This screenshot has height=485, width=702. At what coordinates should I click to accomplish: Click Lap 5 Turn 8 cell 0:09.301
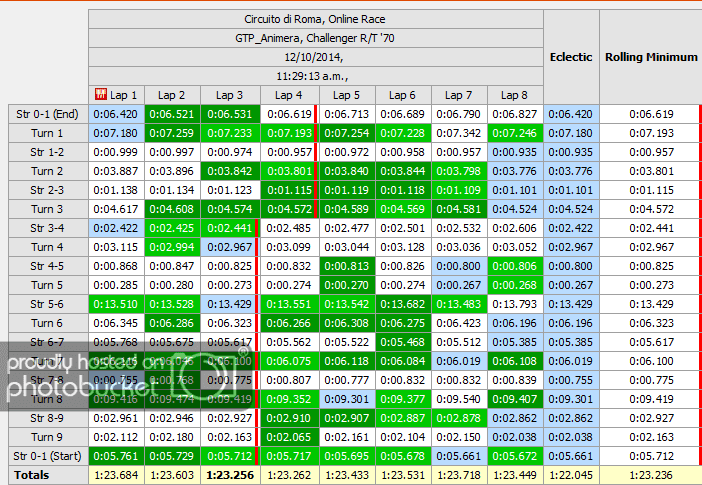[347, 399]
